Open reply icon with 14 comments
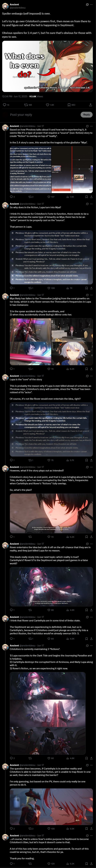Viewport: 96px width, 868px height. 6,105
